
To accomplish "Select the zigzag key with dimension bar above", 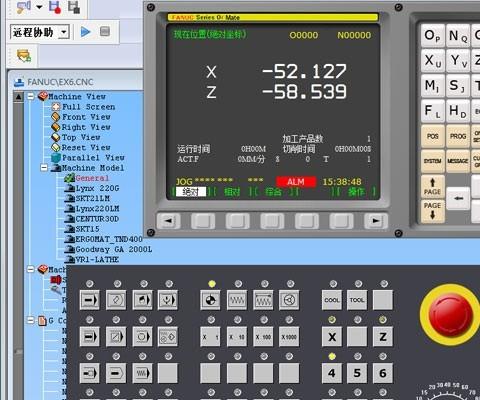I will coord(263,300).
